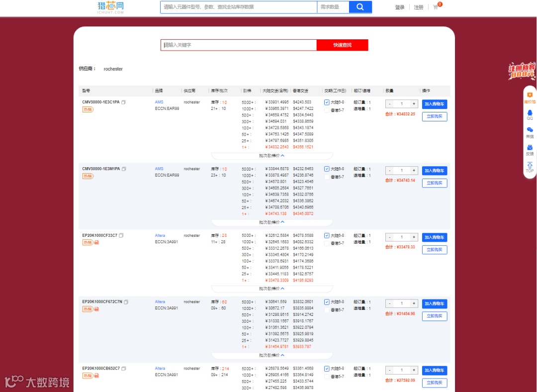Copy part number CMV50000-1E3C1PA via copy icon
This screenshot has height=392, width=537.
click(x=124, y=102)
